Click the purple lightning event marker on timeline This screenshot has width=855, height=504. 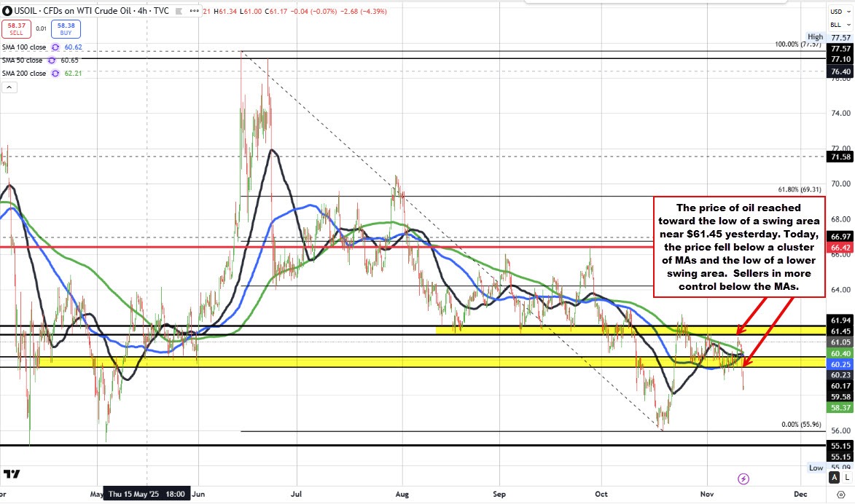click(743, 479)
